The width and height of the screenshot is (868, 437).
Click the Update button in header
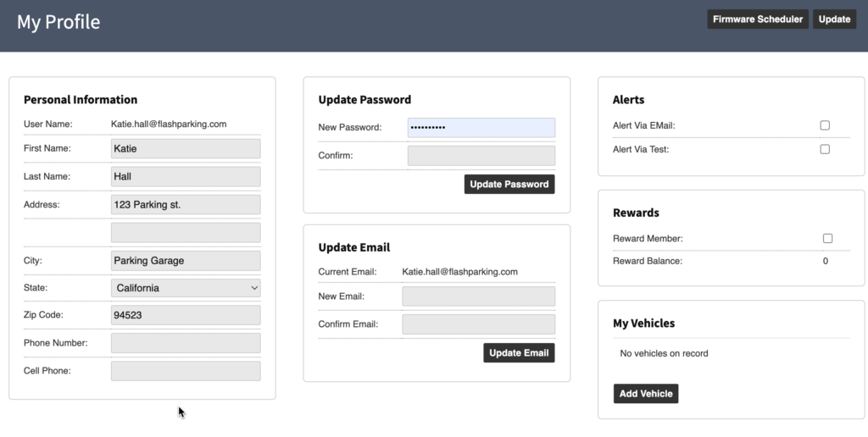(834, 19)
